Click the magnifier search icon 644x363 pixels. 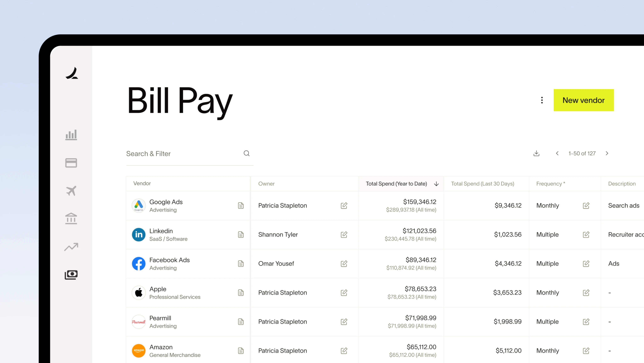(x=247, y=153)
